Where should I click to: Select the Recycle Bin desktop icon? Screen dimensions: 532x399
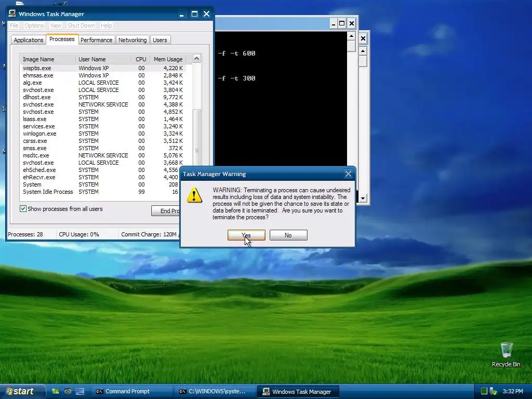click(x=506, y=354)
